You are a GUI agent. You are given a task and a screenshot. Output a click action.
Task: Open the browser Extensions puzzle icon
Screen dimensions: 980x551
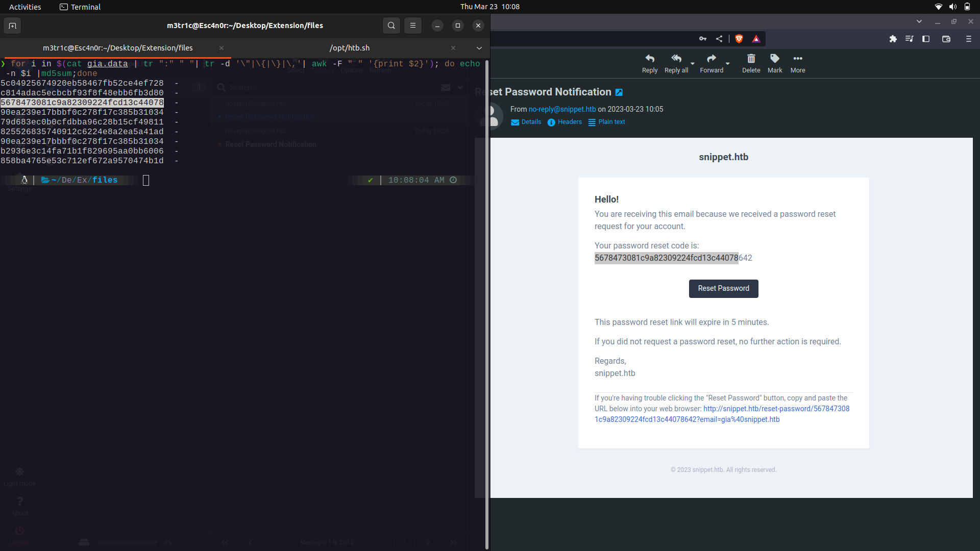893,38
